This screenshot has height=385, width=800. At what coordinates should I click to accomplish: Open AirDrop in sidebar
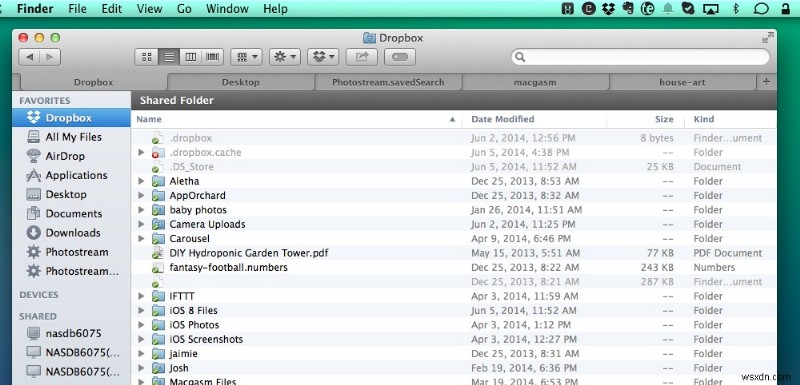71,156
